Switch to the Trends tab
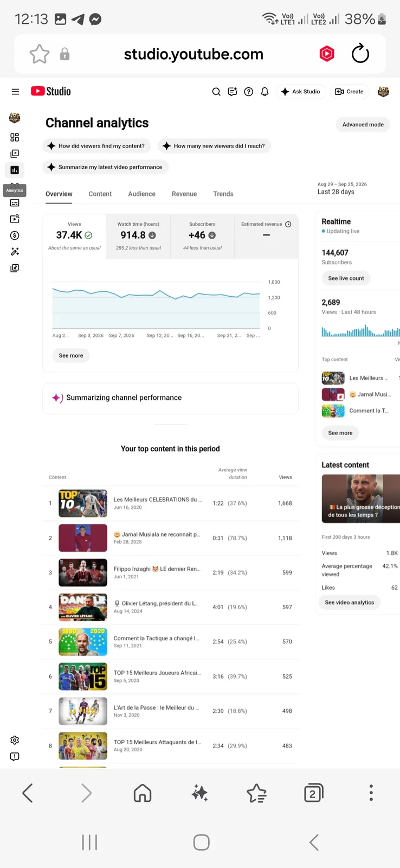This screenshot has width=400, height=868. click(x=223, y=194)
